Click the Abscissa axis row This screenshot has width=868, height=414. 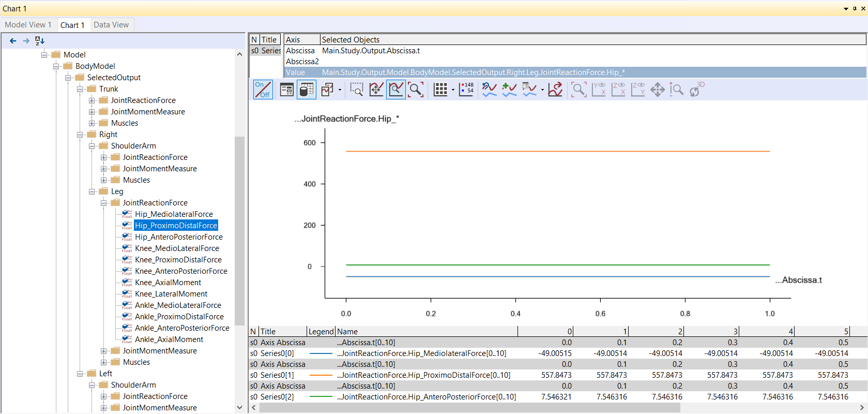tap(575, 51)
